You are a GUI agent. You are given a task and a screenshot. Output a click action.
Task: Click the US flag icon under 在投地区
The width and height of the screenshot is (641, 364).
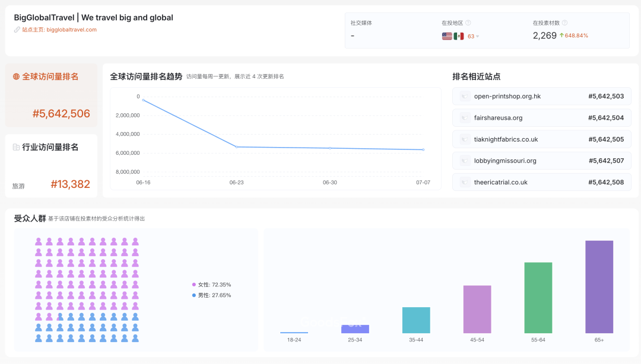pyautogui.click(x=446, y=36)
